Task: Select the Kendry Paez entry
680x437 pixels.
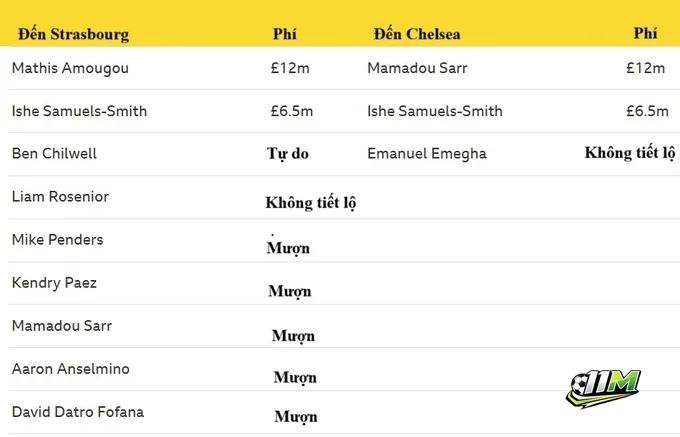Action: click(x=54, y=283)
